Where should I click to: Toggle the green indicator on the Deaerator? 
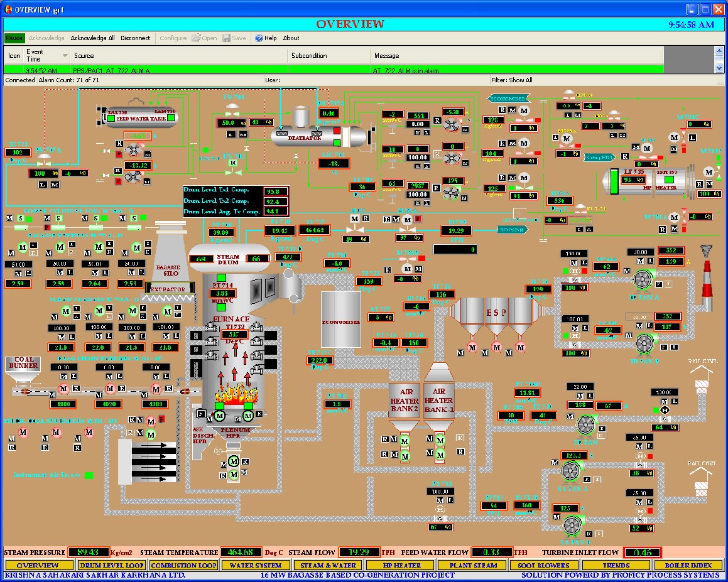click(x=337, y=142)
